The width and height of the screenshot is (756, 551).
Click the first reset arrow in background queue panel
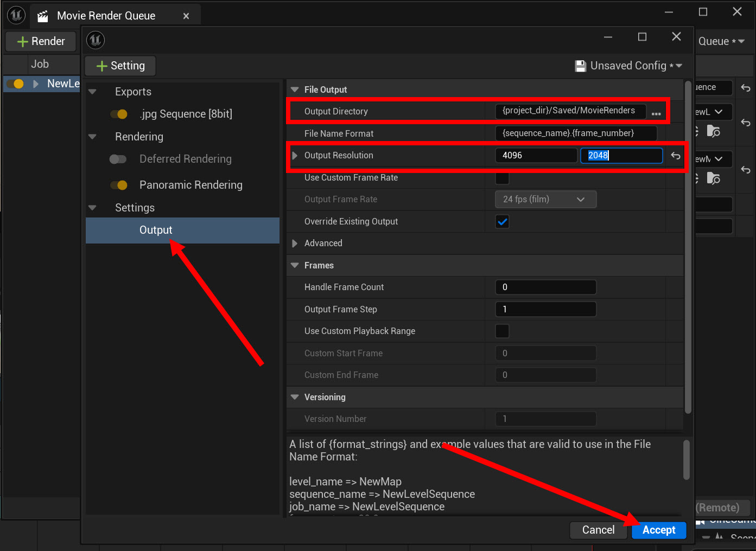(746, 88)
